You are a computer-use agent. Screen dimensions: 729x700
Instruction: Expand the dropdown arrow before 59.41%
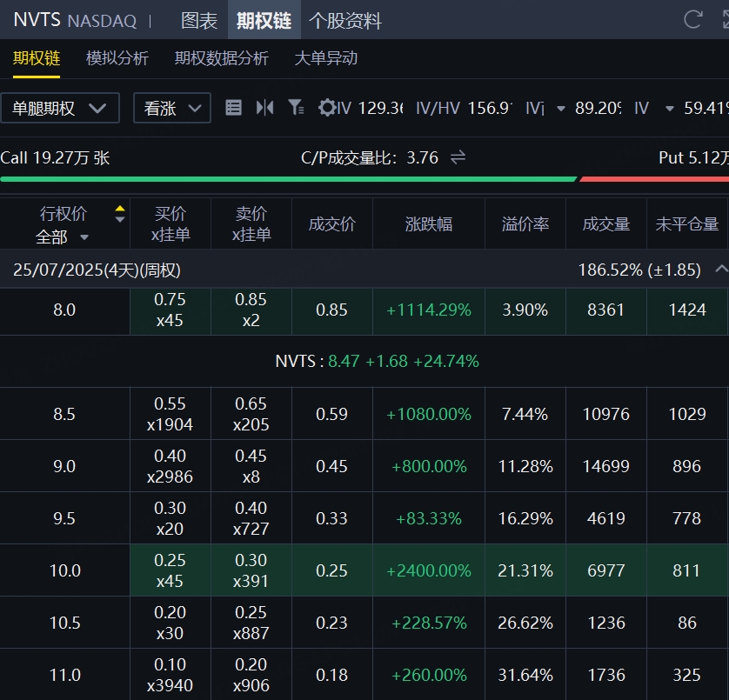click(x=670, y=109)
